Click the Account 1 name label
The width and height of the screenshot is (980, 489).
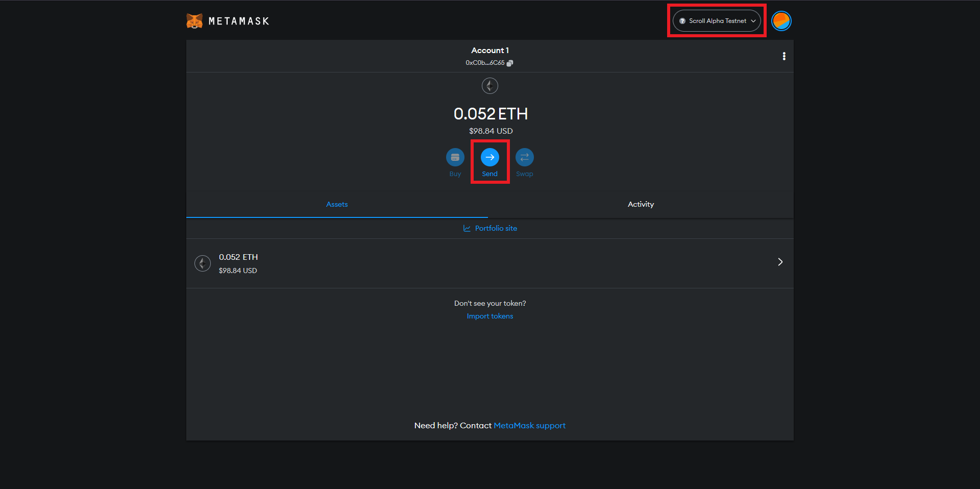pyautogui.click(x=489, y=51)
